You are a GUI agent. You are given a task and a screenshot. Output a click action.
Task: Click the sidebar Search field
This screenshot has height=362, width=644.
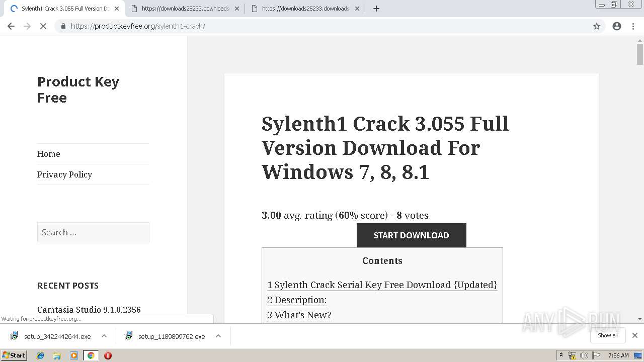coord(93,232)
